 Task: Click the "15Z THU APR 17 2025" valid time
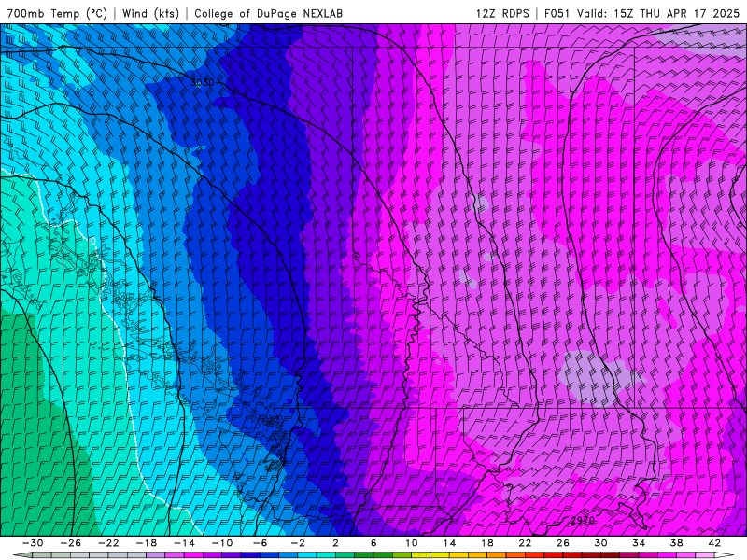tap(676, 13)
